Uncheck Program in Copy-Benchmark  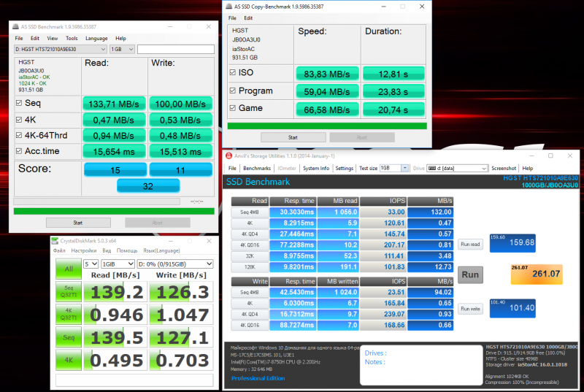[x=233, y=91]
